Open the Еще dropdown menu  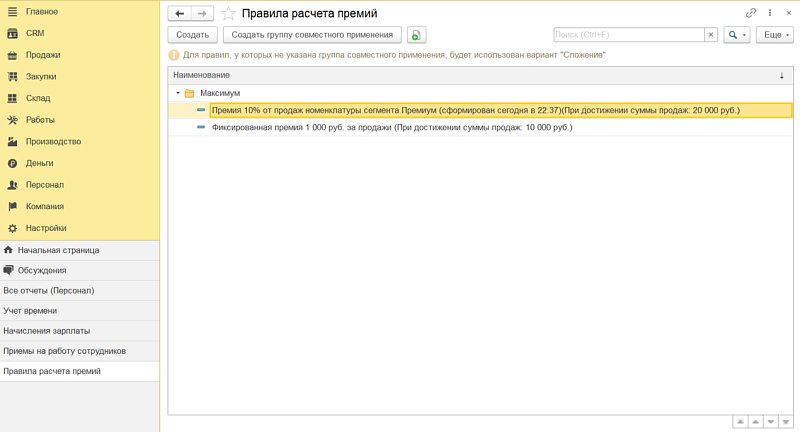coord(774,35)
